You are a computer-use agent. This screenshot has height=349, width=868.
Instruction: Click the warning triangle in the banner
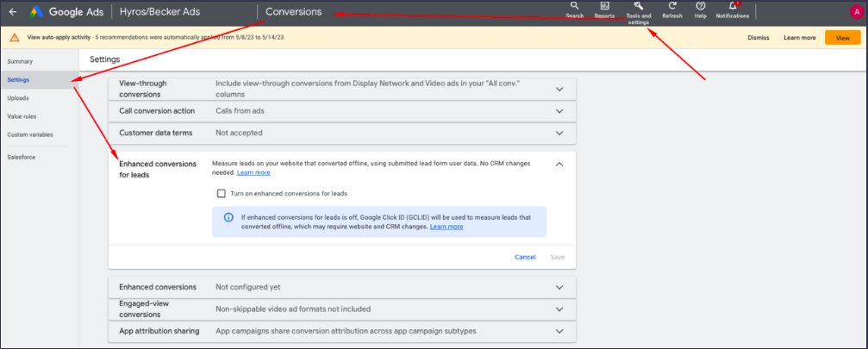tap(15, 38)
